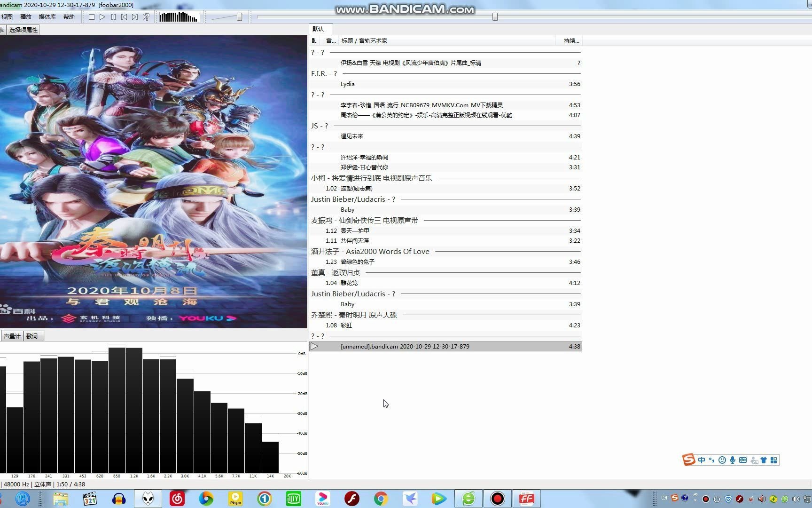Viewport: 812px width, 508px height.
Task: Click group header 酒井法子 - Asia2000 Words Of Love
Action: coord(445,252)
